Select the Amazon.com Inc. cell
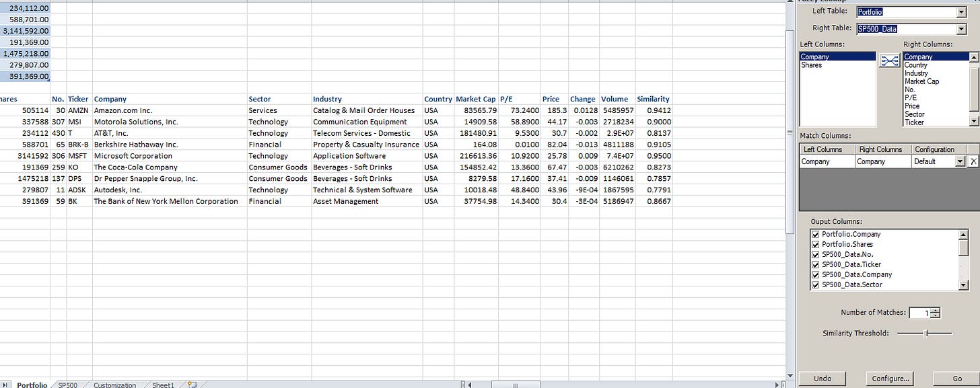The width and height of the screenshot is (980, 388). point(170,110)
